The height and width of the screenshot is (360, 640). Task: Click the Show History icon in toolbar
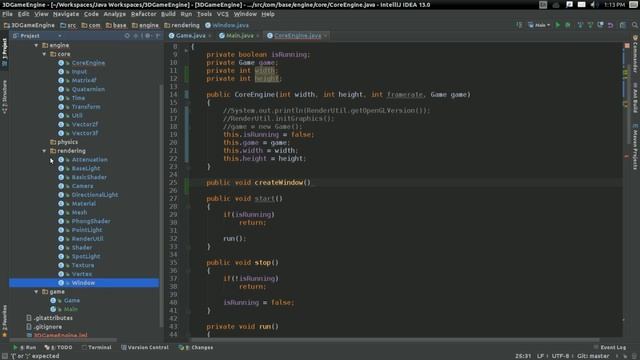[x=600, y=25]
